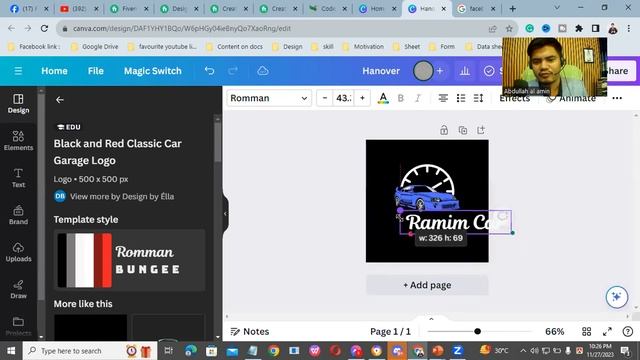
Task: Click the Add page button
Action: click(x=427, y=285)
